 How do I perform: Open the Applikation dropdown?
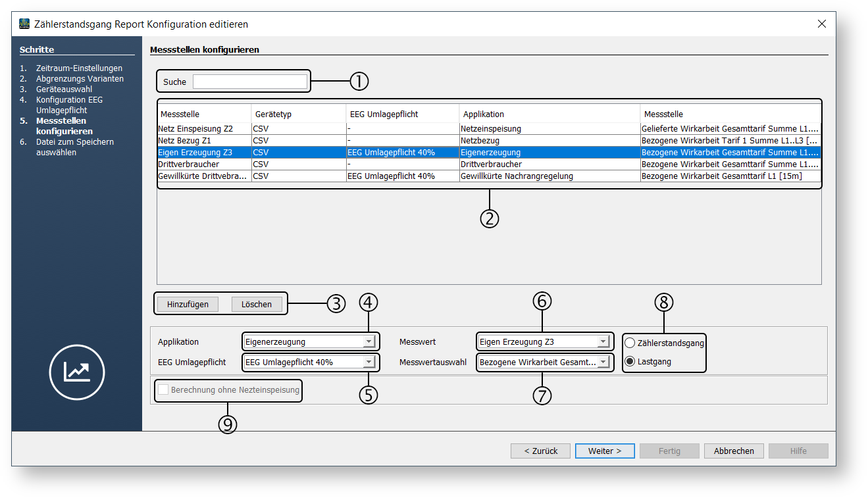click(369, 341)
